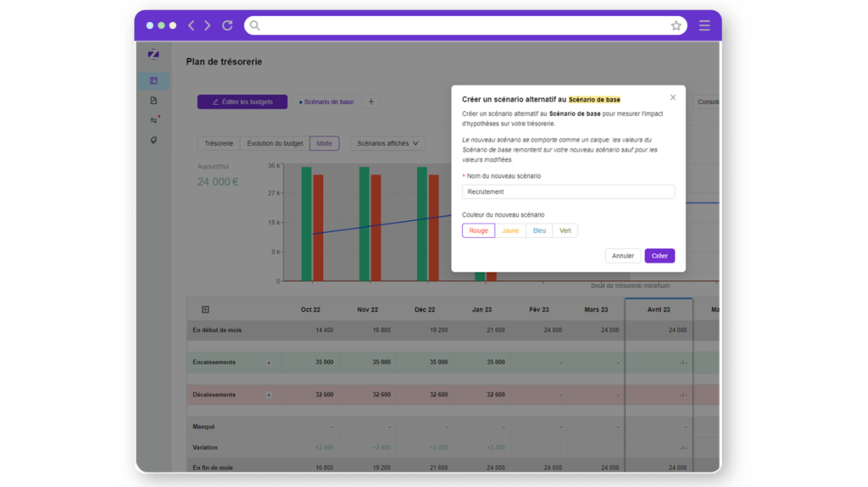Click the Décaissements 32 600 cell for Déc 22
The height and width of the screenshot is (487, 868).
point(438,395)
